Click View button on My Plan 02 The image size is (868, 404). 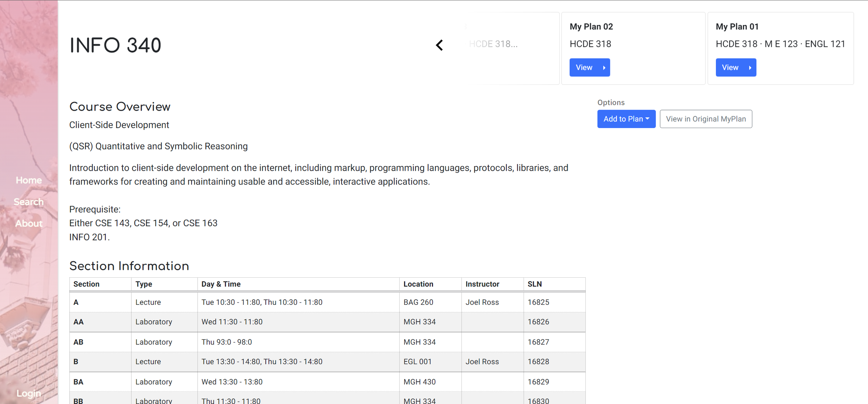(589, 67)
